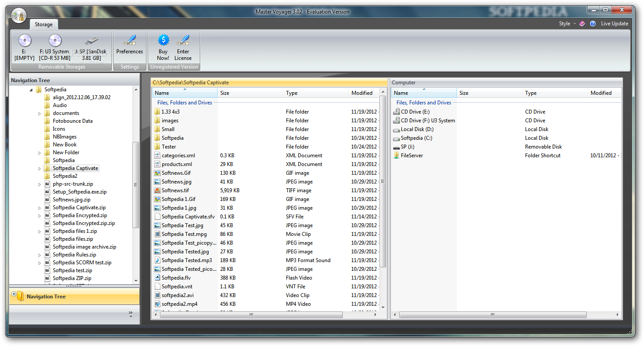Expand Softpedia Captivate tree node
The width and height of the screenshot is (644, 346).
tap(40, 168)
